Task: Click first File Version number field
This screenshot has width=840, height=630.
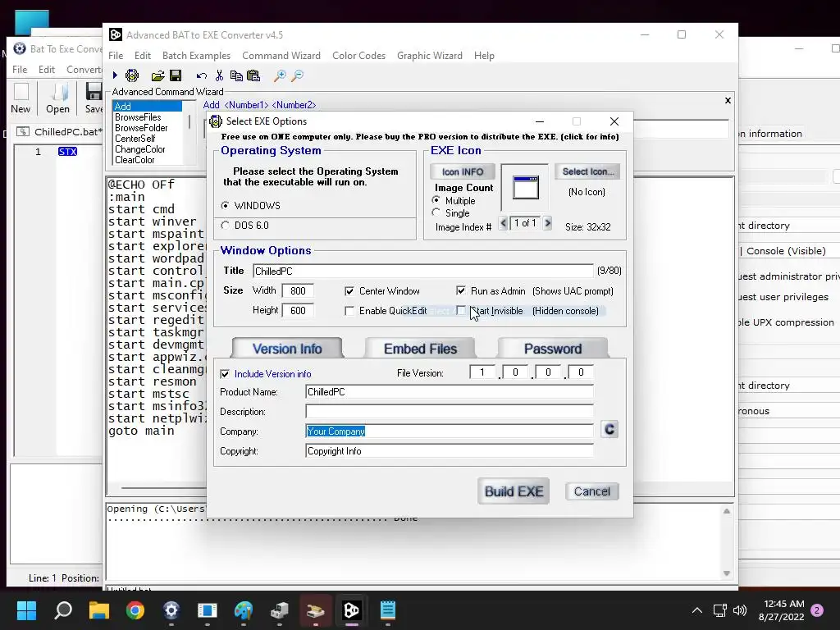Action: coord(482,372)
